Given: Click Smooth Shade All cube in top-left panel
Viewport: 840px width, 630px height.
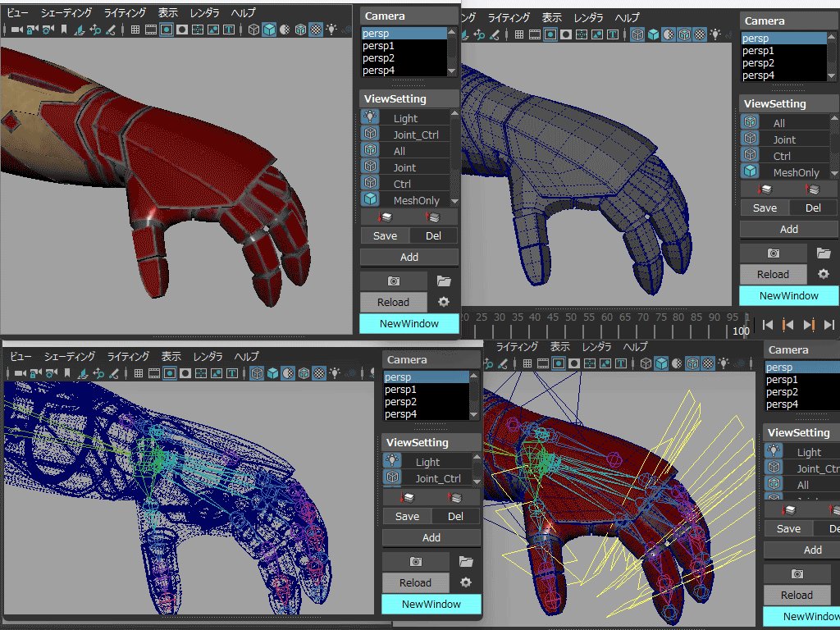Looking at the screenshot, I should coord(269,30).
